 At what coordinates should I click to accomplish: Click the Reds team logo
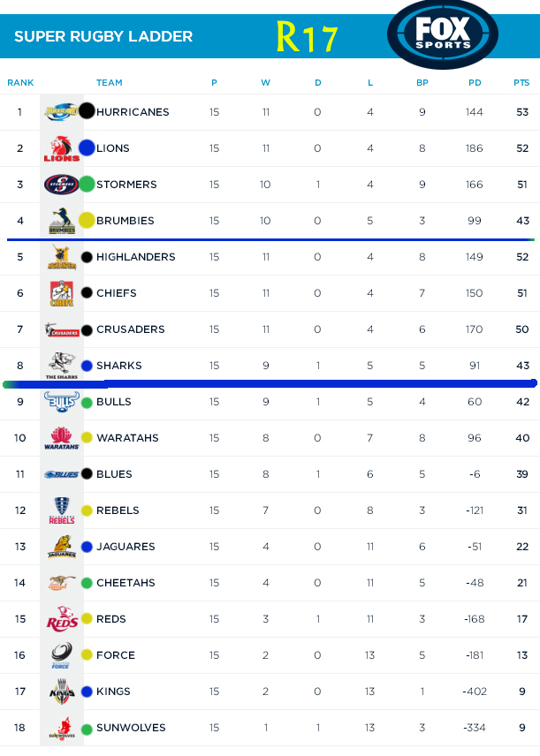(x=60, y=619)
